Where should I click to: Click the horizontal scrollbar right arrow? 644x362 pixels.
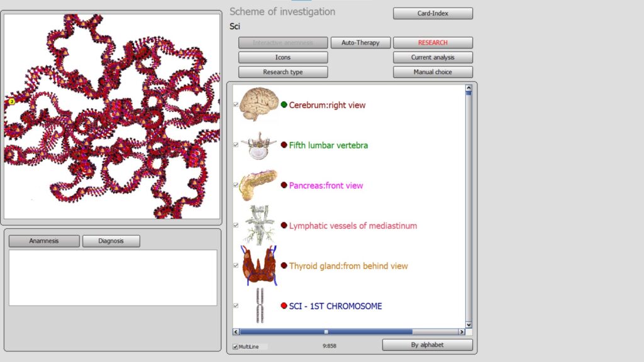pos(462,332)
